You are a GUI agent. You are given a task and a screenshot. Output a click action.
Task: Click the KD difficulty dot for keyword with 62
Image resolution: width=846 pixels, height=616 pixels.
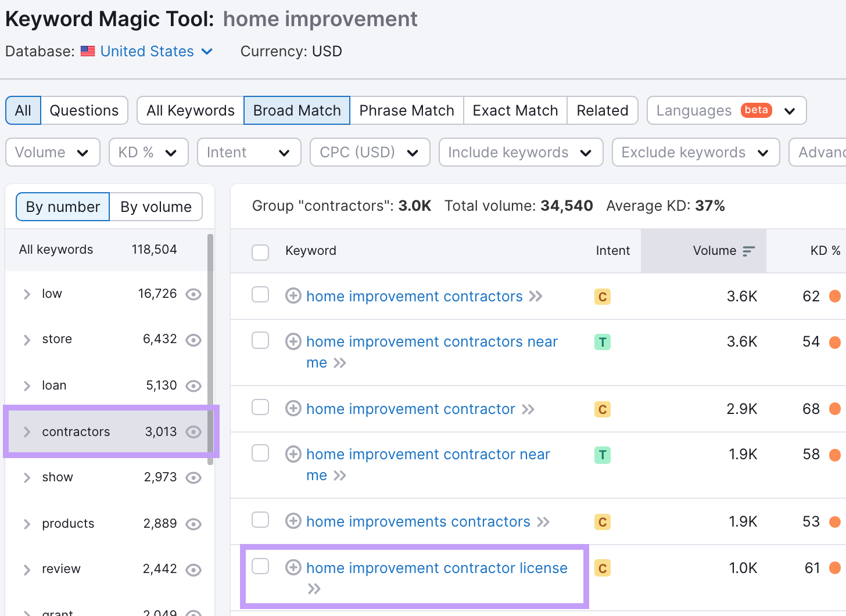(835, 296)
